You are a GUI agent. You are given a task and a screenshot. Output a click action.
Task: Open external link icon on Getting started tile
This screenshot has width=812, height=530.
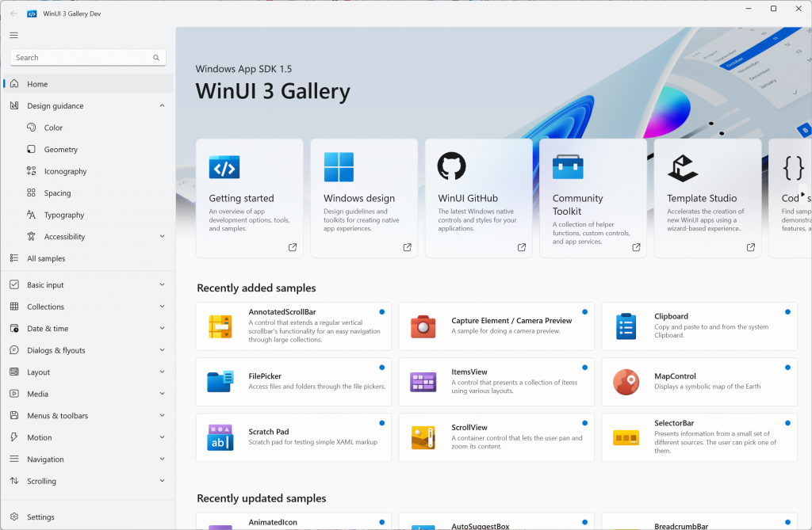click(x=293, y=247)
